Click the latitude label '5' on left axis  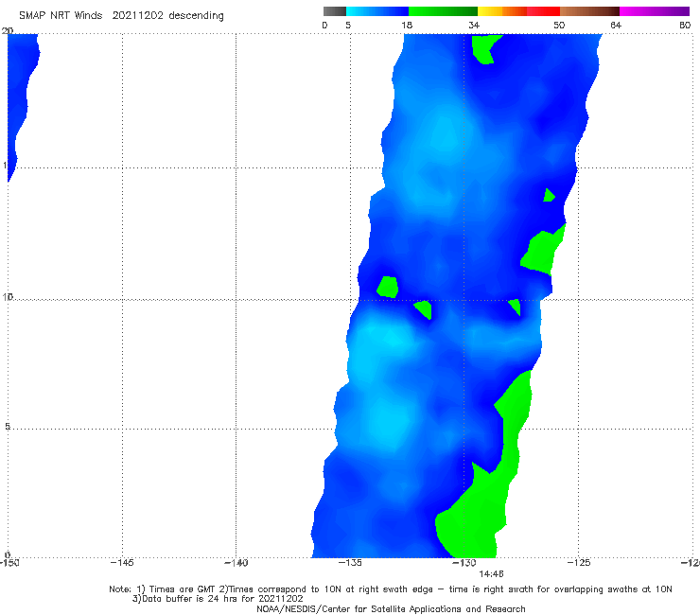coord(8,427)
